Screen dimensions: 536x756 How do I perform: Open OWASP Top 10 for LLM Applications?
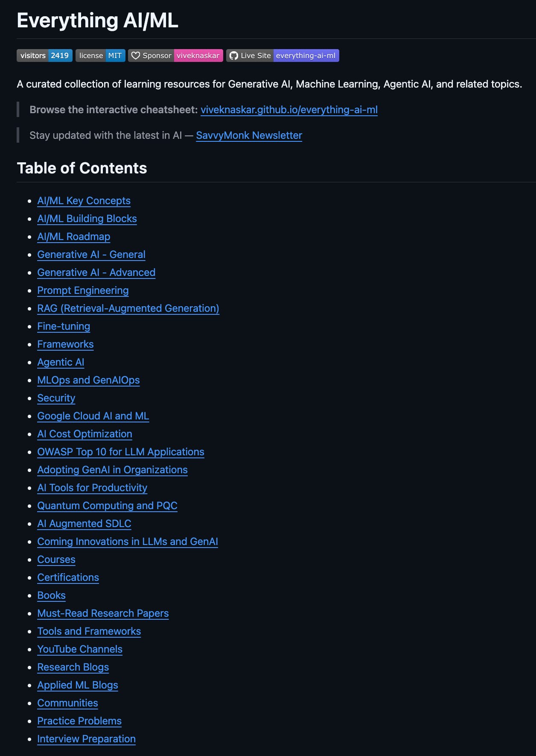coord(121,452)
